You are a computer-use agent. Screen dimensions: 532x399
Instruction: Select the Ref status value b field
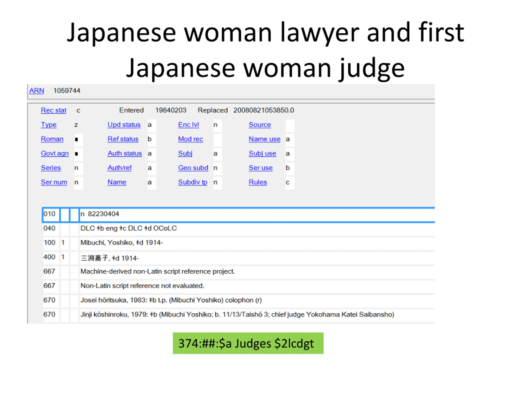152,140
